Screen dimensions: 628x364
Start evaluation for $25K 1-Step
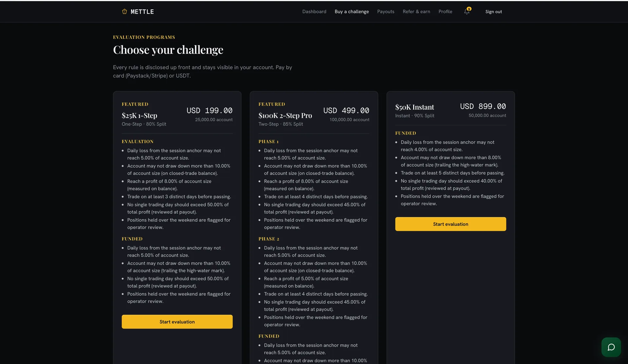coord(177,322)
